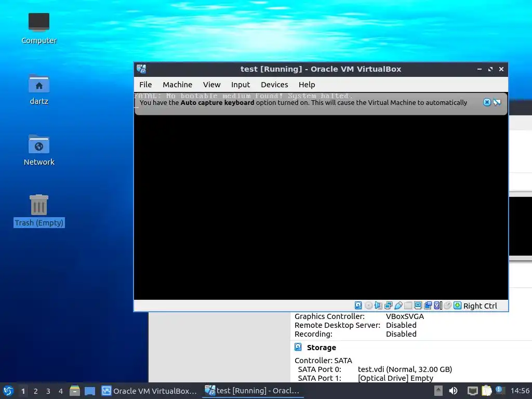Click the mouse integration indicator icon

pos(447,305)
